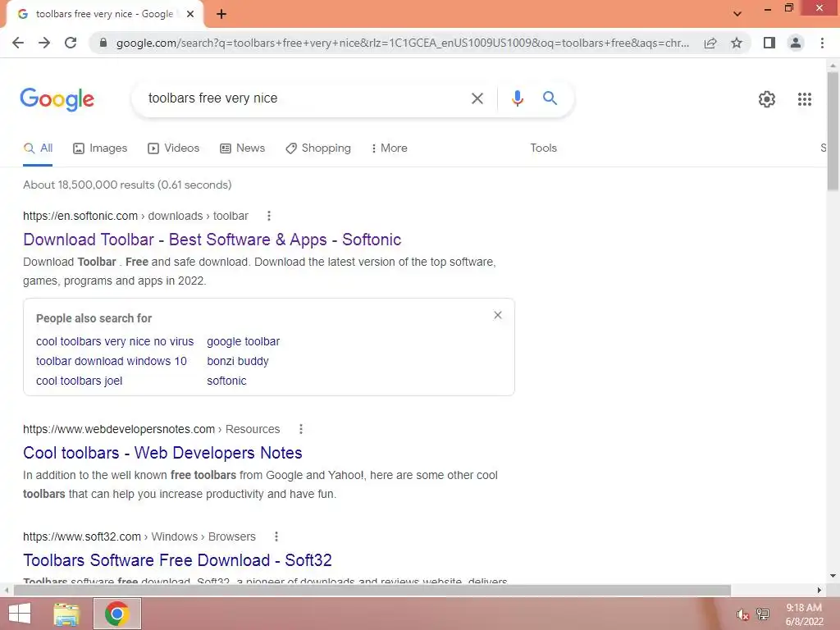Open Chrome side panel

coord(769,43)
